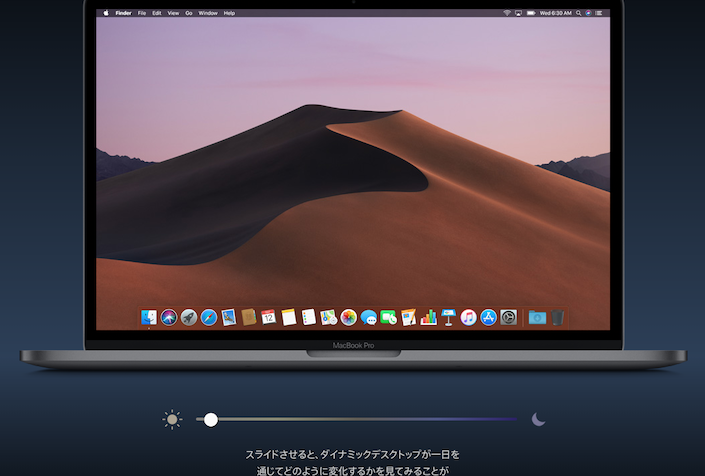This screenshot has width=705, height=476.
Task: Open the View menu
Action: pos(173,13)
